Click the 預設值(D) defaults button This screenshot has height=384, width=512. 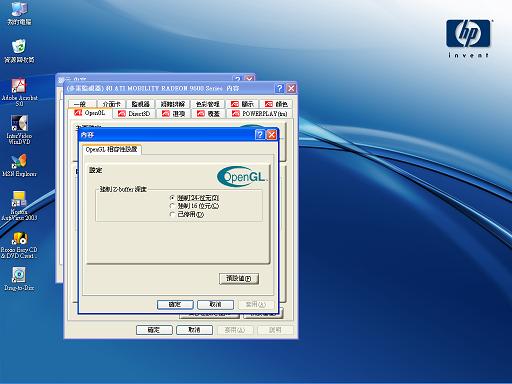pos(239,278)
